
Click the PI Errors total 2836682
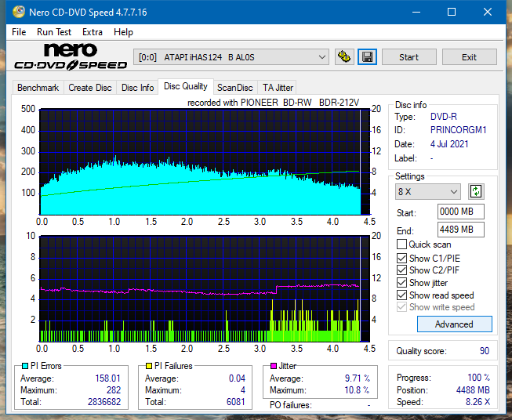[104, 402]
